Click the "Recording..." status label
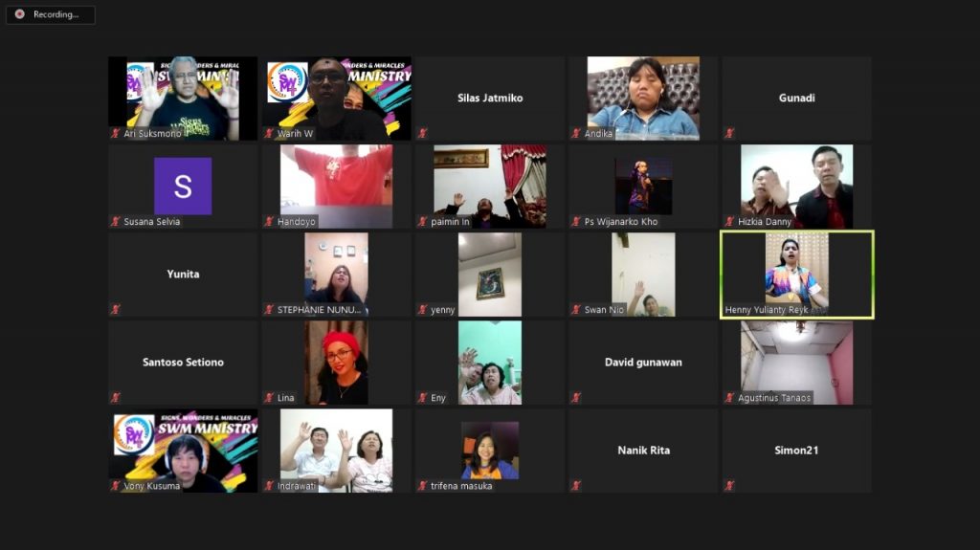The width and height of the screenshot is (980, 550). (56, 14)
